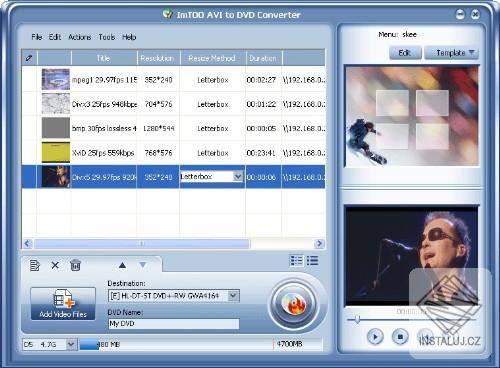Click the 00:02:27 duration cell
The width and height of the screenshot is (500, 368).
[261, 80]
